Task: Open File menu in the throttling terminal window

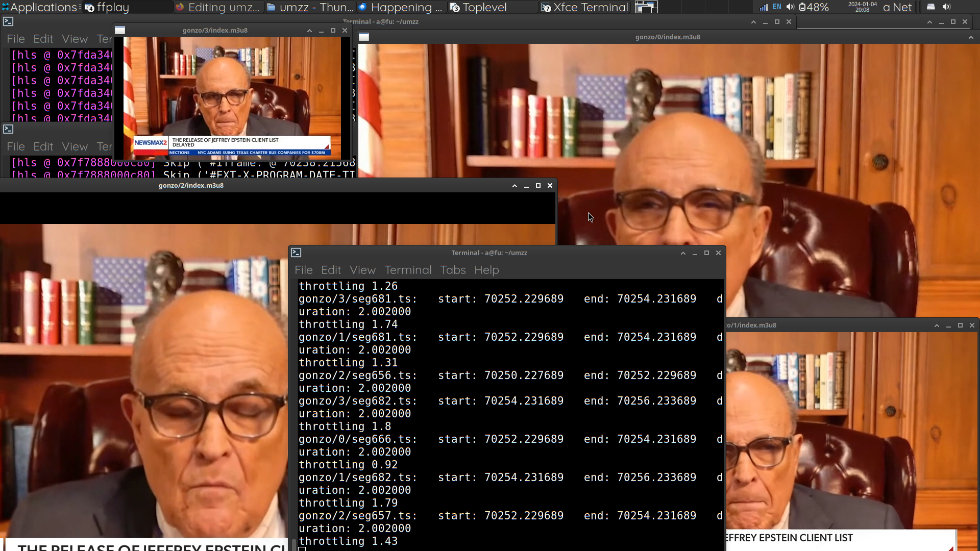Action: click(x=304, y=270)
